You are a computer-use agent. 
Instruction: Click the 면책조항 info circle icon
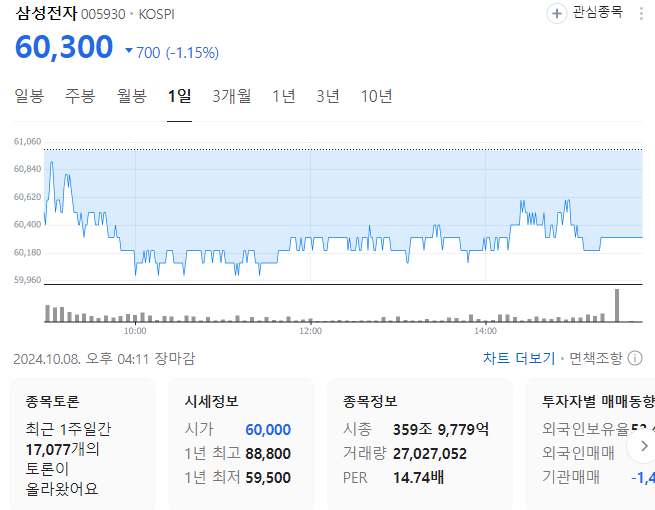(x=635, y=358)
